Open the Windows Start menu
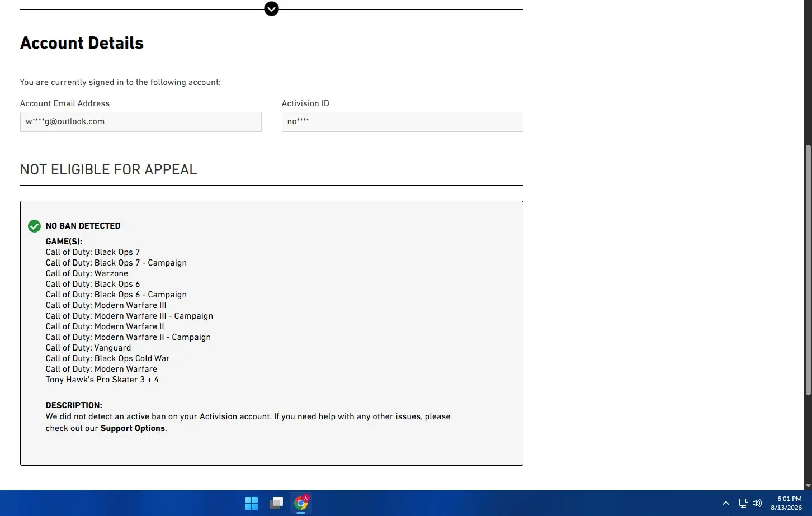812x516 pixels. tap(252, 503)
